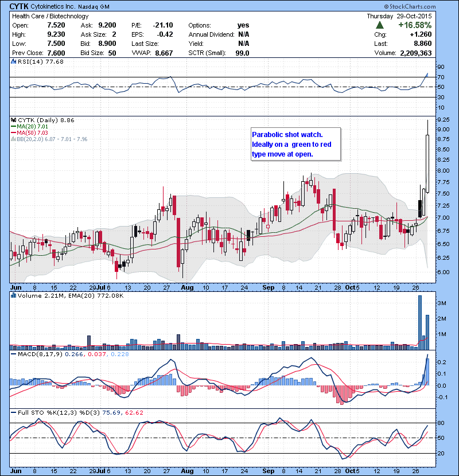
Task: Click the Sep label on price axis
Action: (269, 287)
